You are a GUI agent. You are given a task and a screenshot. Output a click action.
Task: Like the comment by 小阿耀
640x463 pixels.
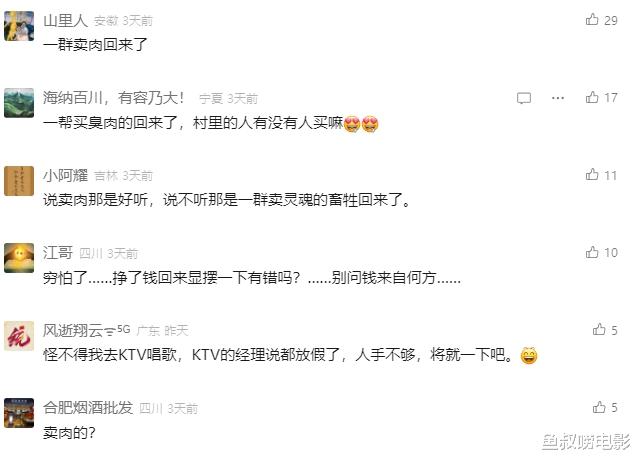592,174
